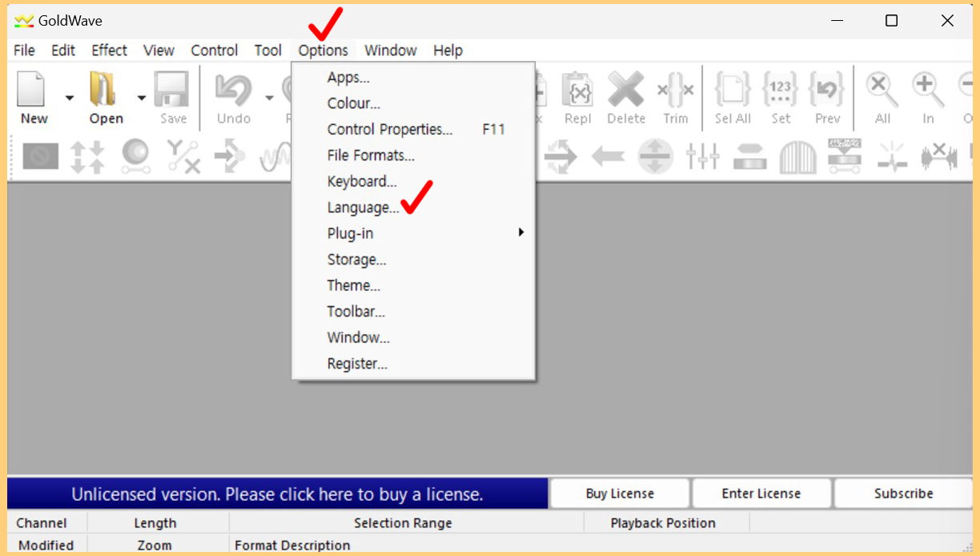
Task: Open the Effect menu
Action: pyautogui.click(x=109, y=50)
